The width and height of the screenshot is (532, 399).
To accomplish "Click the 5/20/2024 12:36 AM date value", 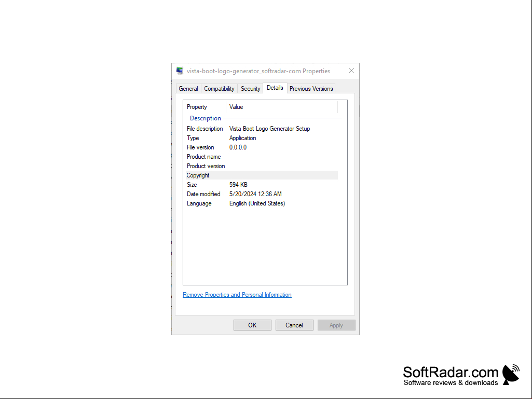I will (255, 194).
